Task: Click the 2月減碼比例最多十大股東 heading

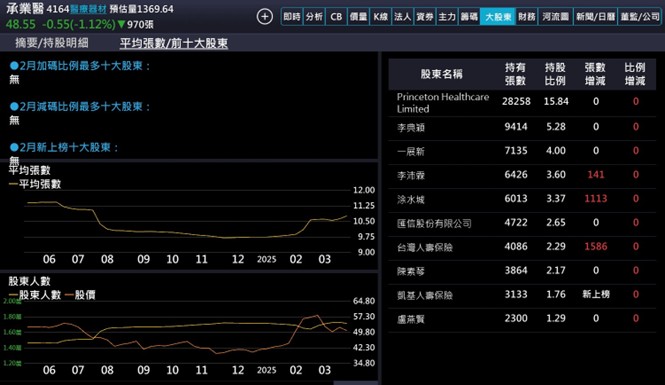Action: 80,106
